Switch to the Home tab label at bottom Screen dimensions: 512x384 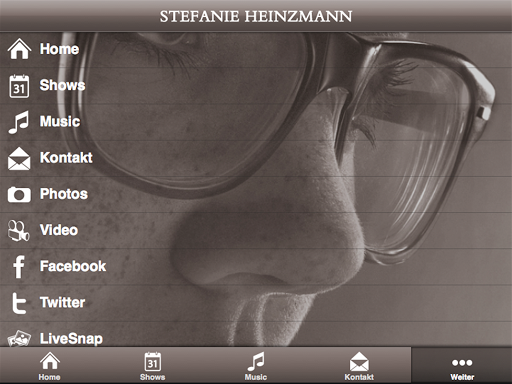(x=49, y=377)
